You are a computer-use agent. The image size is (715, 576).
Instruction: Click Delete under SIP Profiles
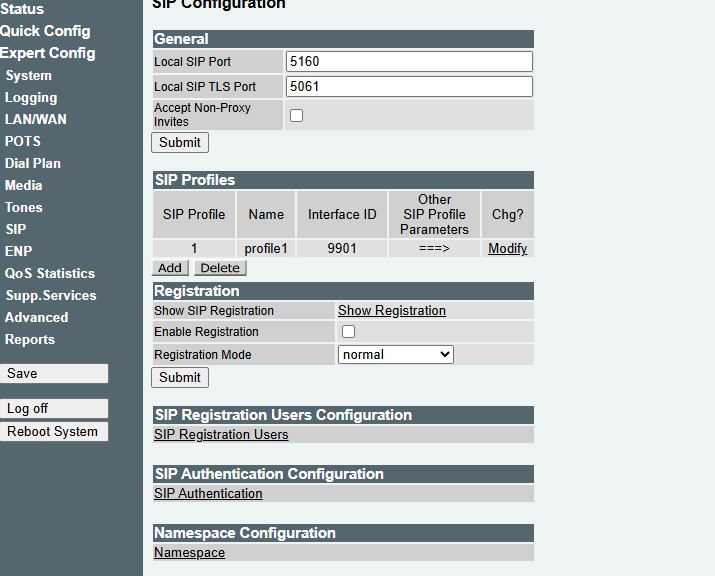(x=220, y=268)
